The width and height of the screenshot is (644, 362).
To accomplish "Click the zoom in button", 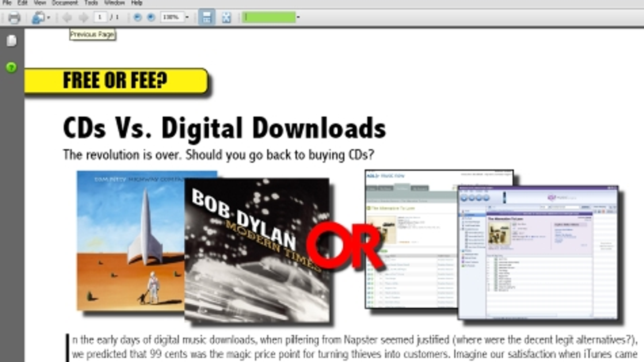I will point(151,17).
